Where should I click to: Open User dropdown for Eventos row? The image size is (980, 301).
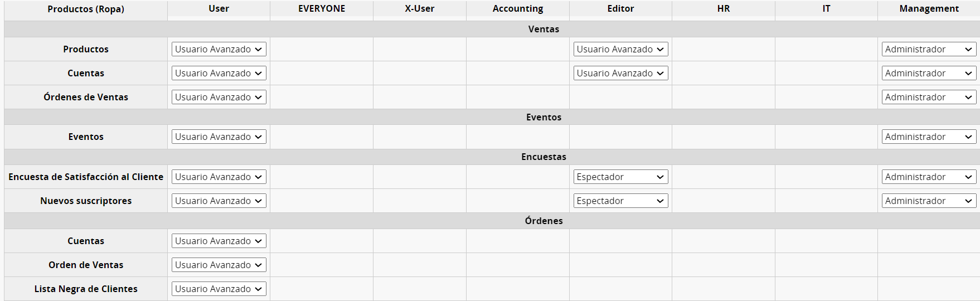[219, 137]
